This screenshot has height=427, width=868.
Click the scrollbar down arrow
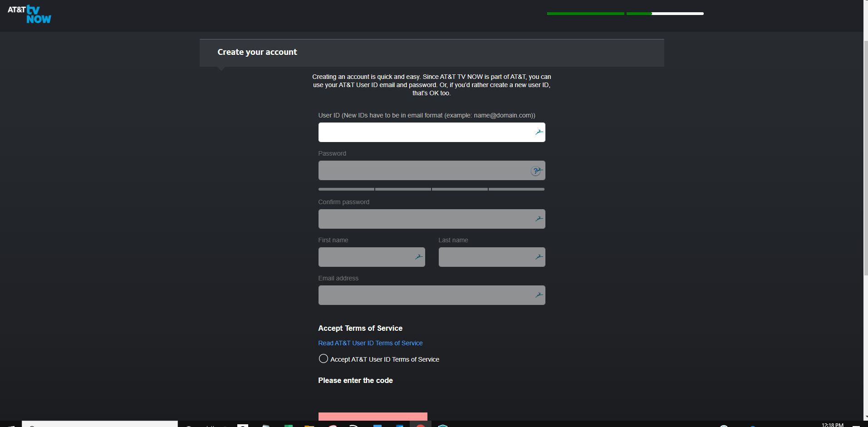click(865, 417)
